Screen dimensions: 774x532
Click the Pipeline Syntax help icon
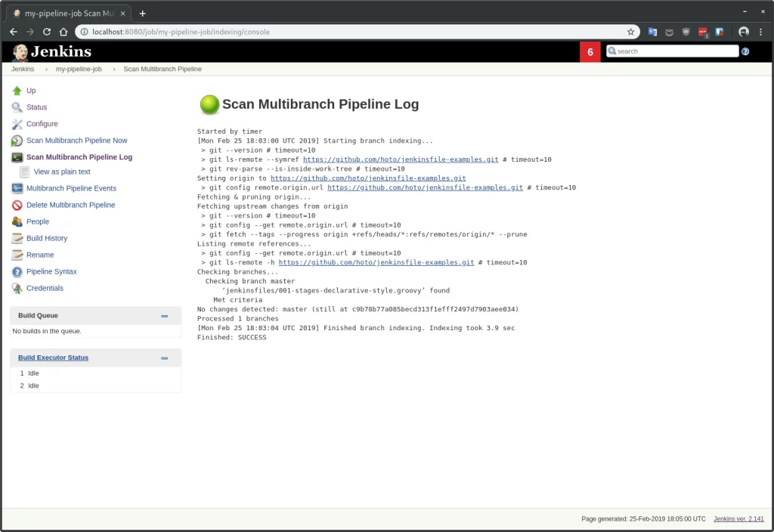[x=17, y=272]
